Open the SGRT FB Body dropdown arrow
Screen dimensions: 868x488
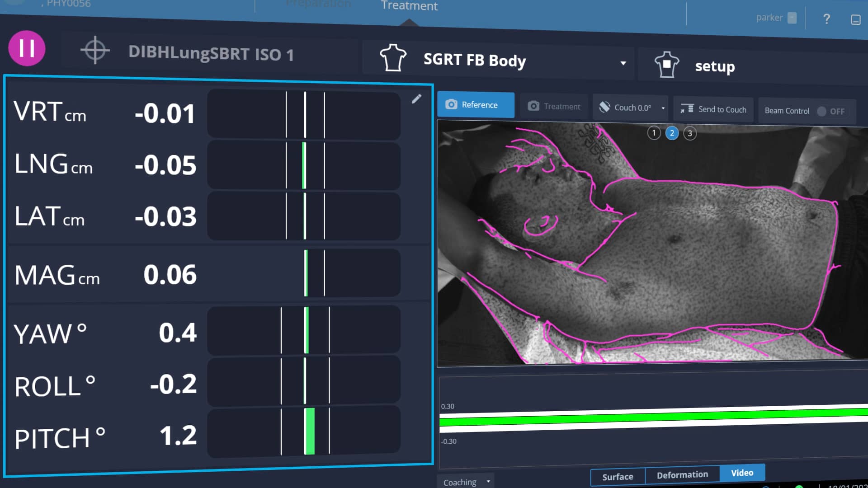point(623,63)
